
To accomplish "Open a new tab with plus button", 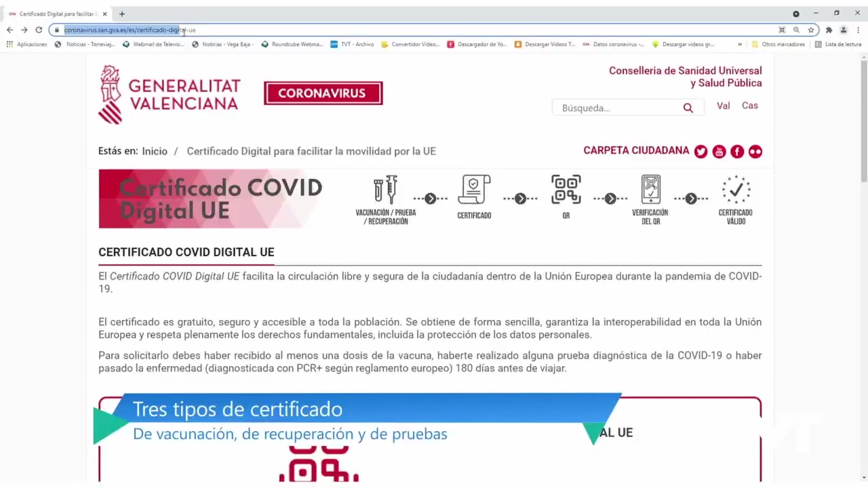I will 122,14.
